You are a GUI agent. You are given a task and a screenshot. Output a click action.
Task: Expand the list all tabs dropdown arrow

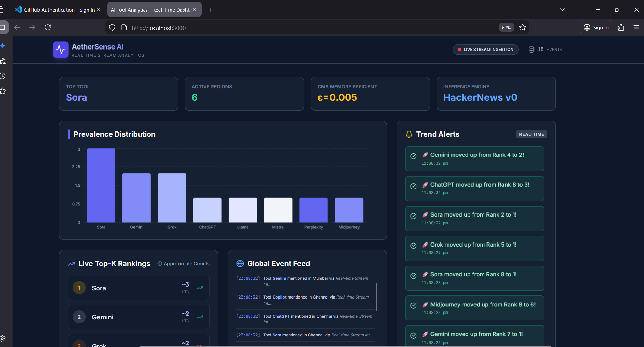562,10
